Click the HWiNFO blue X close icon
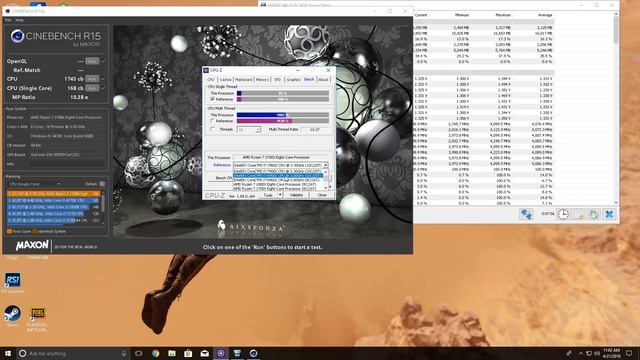640x360 pixels. (x=609, y=214)
